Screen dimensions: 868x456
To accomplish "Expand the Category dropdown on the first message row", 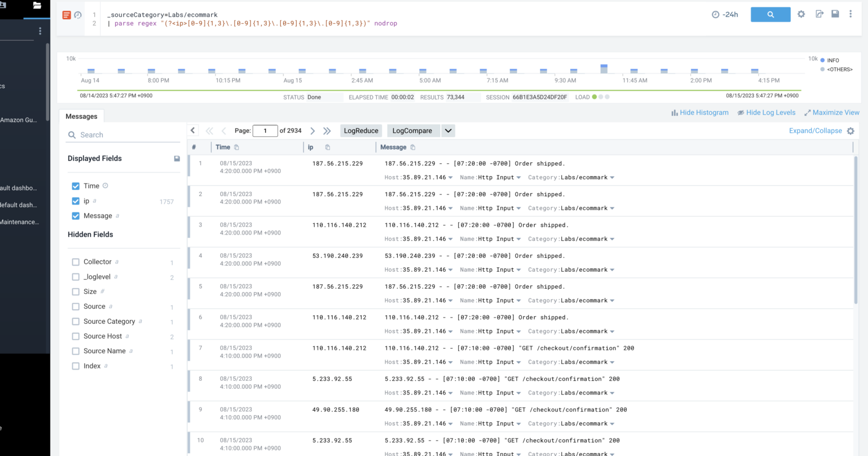I will pos(611,177).
